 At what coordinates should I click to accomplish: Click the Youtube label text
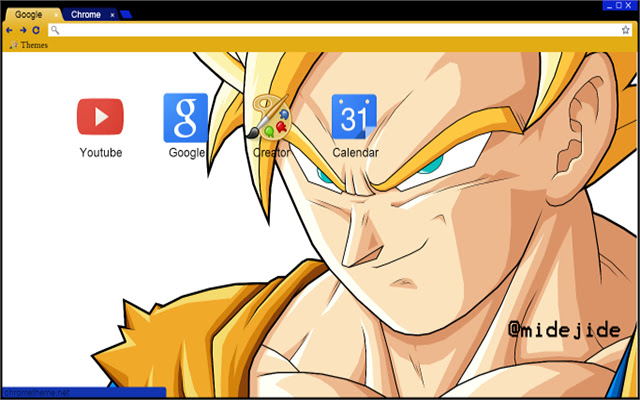click(101, 153)
